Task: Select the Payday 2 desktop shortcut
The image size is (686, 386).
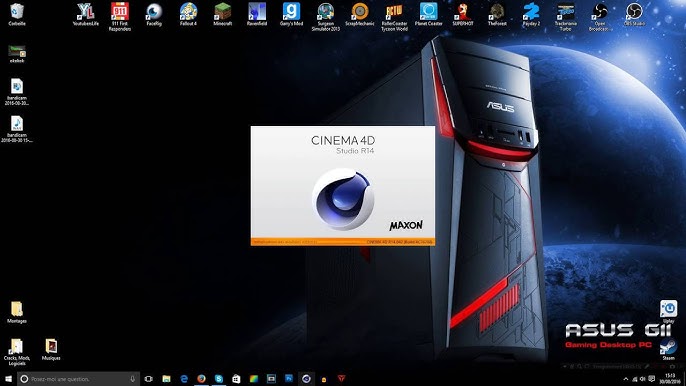Action: click(x=531, y=14)
